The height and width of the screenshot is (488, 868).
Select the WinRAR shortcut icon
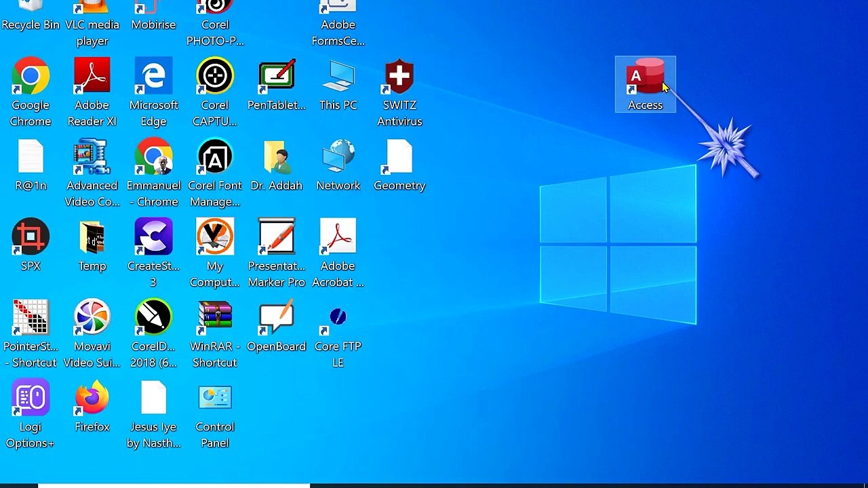tap(215, 334)
